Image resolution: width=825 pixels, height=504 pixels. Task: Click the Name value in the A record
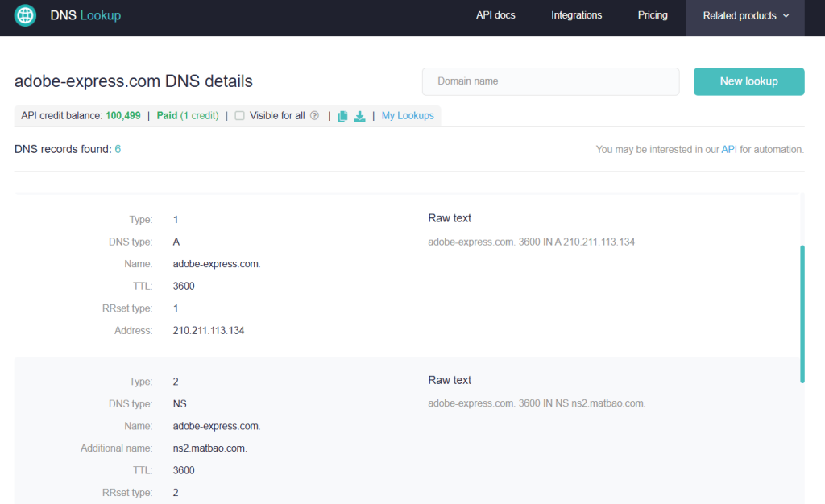(x=217, y=264)
